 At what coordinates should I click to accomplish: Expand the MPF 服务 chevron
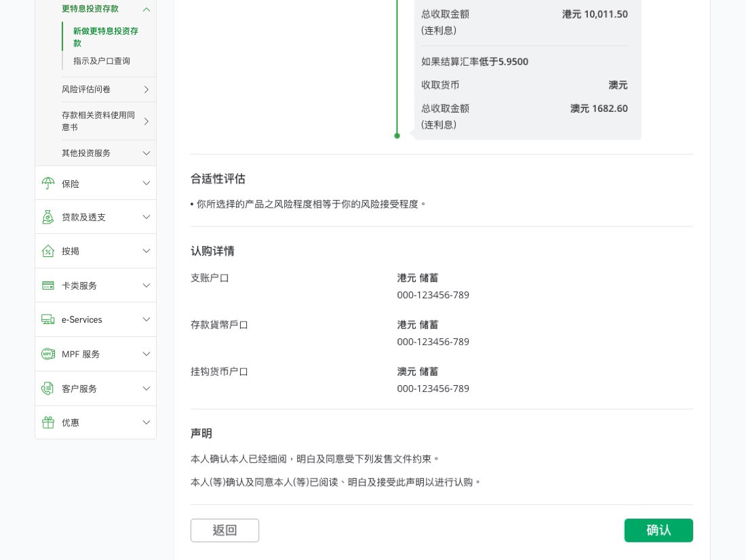(x=146, y=354)
